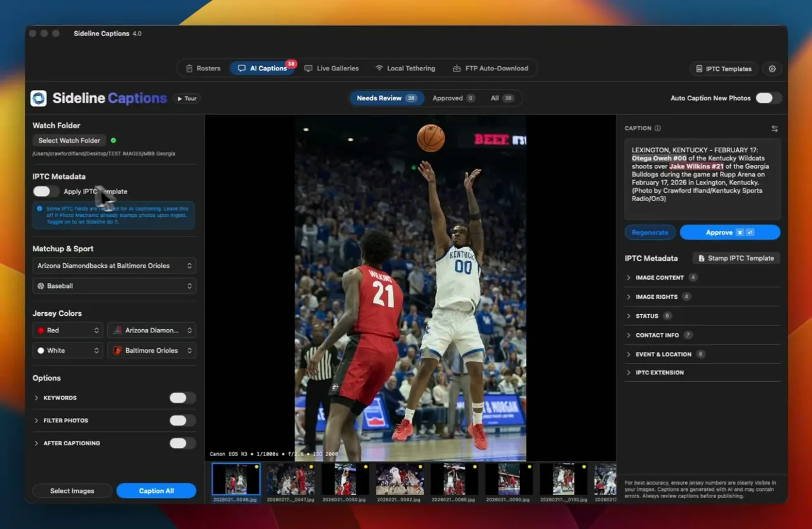Open the Baseball sport dropdown
This screenshot has height=529, width=812.
click(x=114, y=286)
